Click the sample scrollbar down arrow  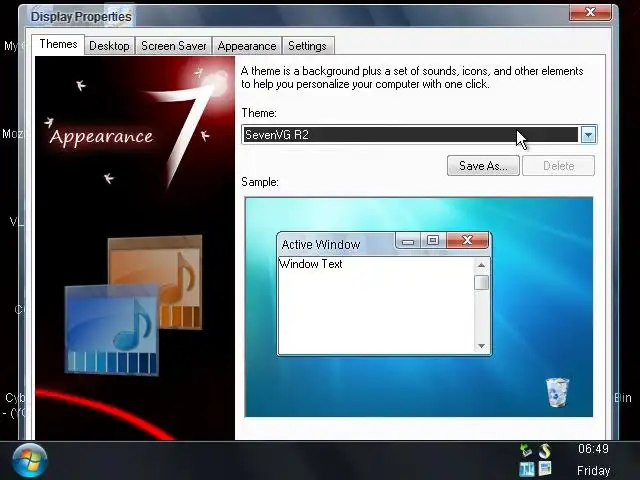coord(482,346)
